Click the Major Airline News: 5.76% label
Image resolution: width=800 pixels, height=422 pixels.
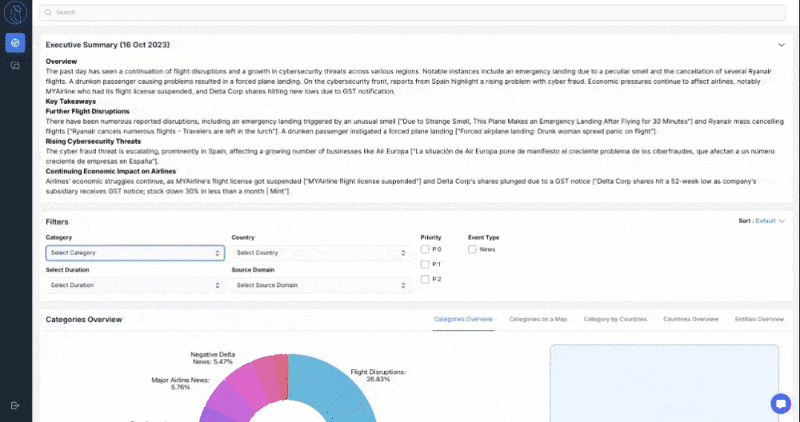tap(181, 384)
